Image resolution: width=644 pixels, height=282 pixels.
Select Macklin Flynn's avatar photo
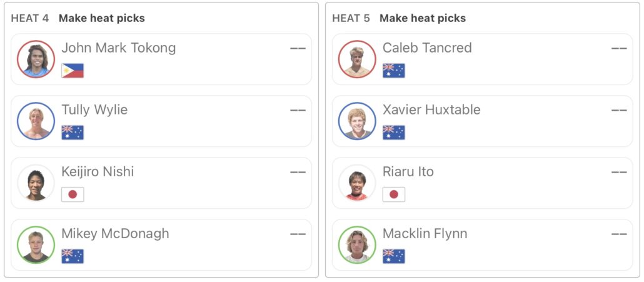click(x=357, y=244)
